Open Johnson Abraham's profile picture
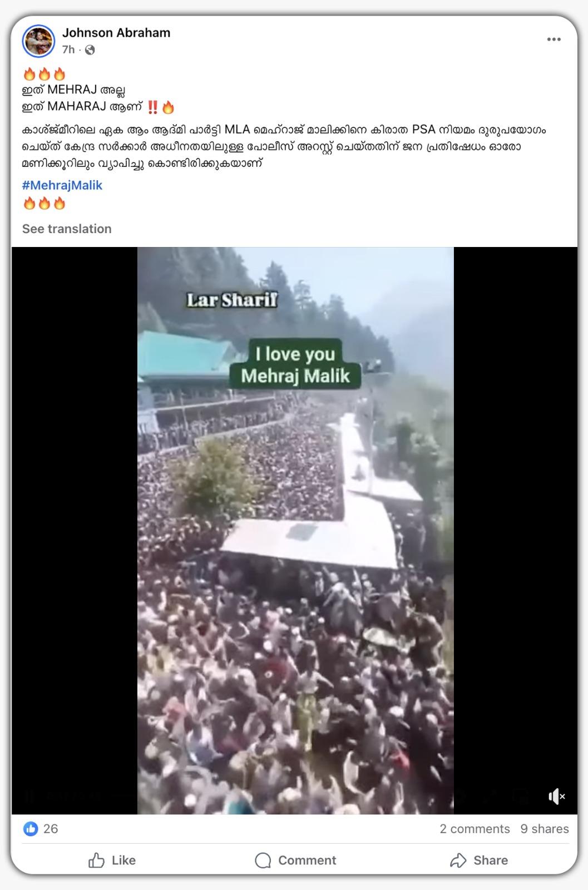The width and height of the screenshot is (588, 890). coord(38,41)
